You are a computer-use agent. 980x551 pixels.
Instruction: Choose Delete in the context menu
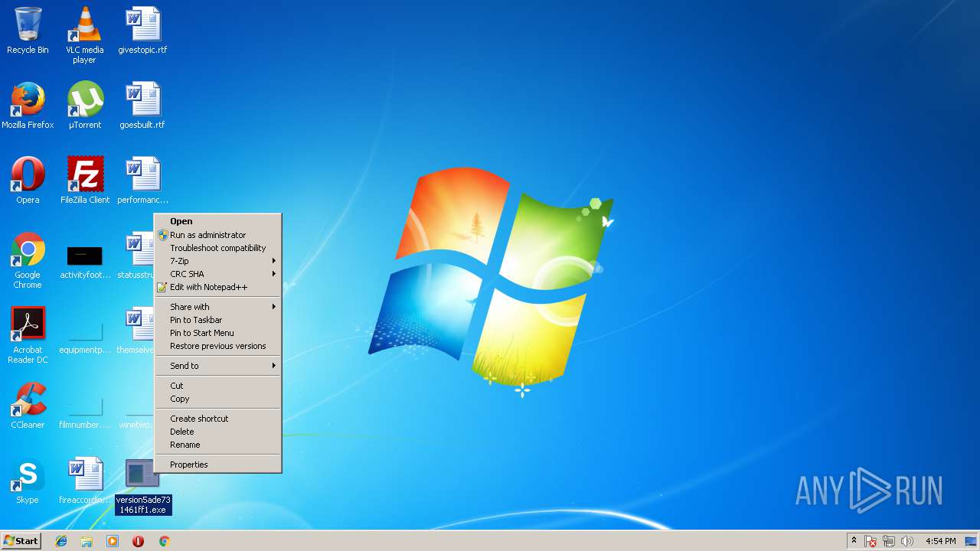click(217, 432)
